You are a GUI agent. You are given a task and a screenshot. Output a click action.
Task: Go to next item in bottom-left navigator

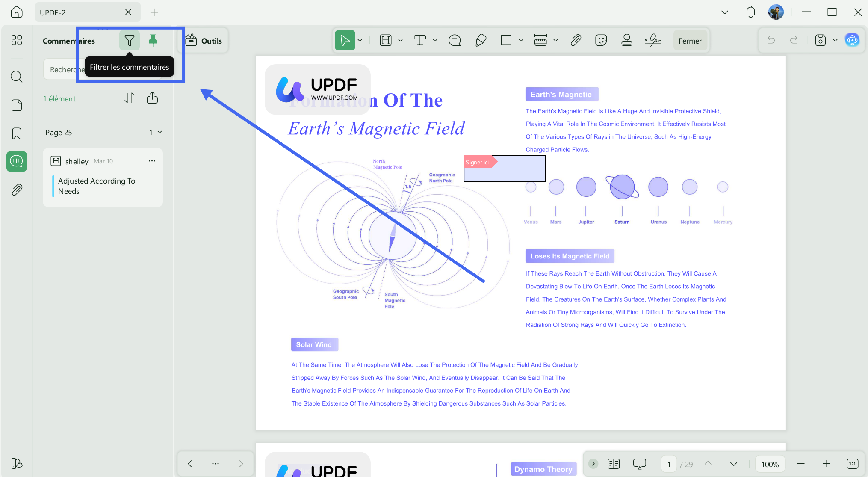(241, 463)
